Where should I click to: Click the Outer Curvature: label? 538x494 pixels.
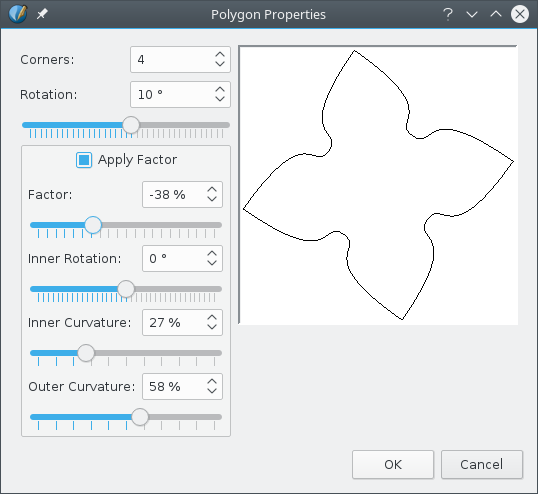pyautogui.click(x=82, y=387)
